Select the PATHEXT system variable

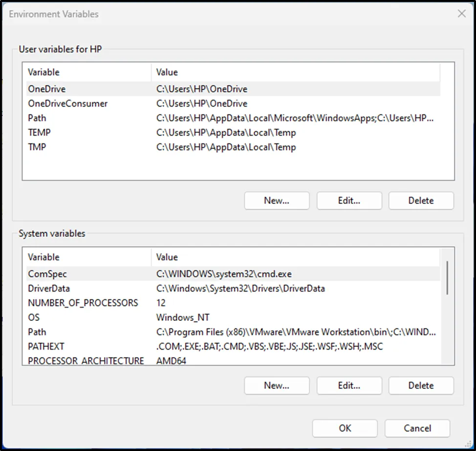(x=46, y=346)
